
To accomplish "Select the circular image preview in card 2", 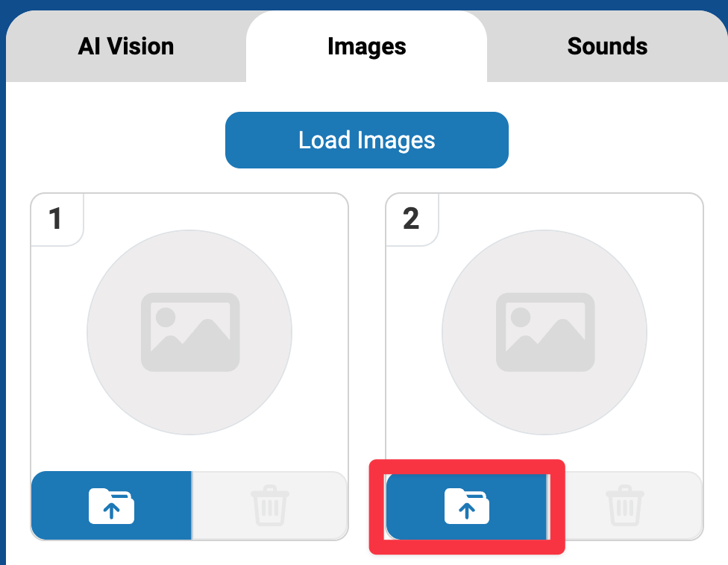I will (545, 332).
